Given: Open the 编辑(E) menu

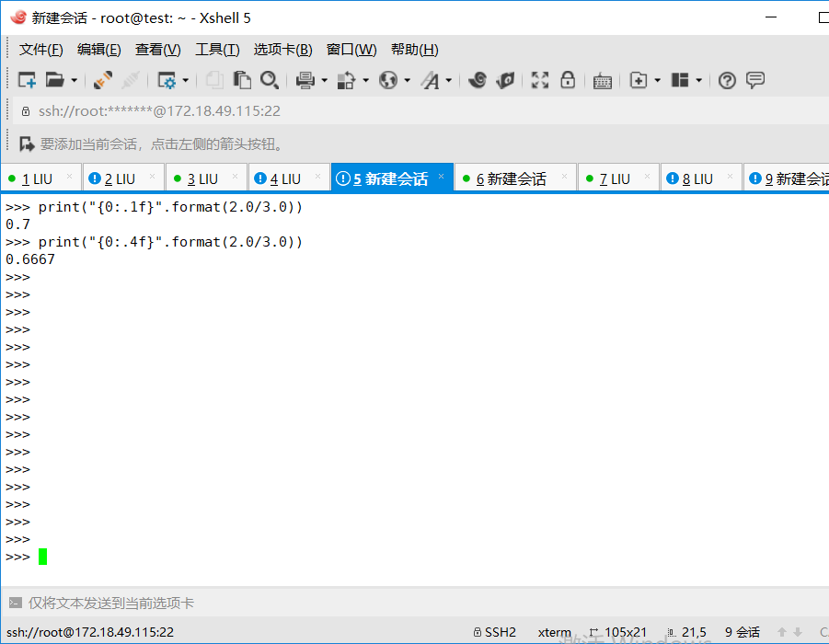Looking at the screenshot, I should point(98,50).
